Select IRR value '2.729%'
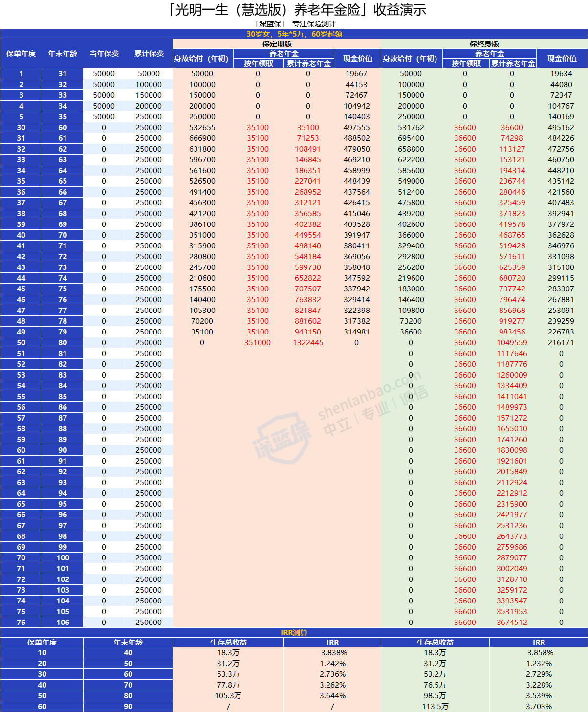This screenshot has width=588, height=712. point(539,674)
